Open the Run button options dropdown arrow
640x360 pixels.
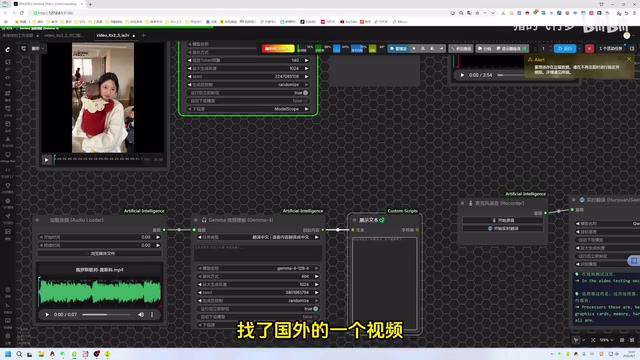click(x=580, y=49)
